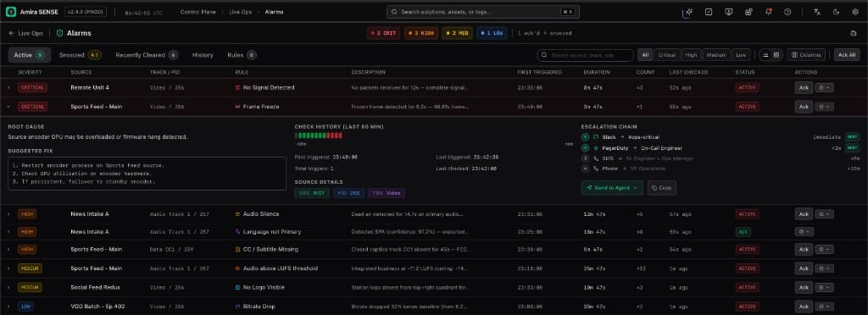Open the Recently Cleared tab
This screenshot has width=868, height=315.
pos(147,55)
